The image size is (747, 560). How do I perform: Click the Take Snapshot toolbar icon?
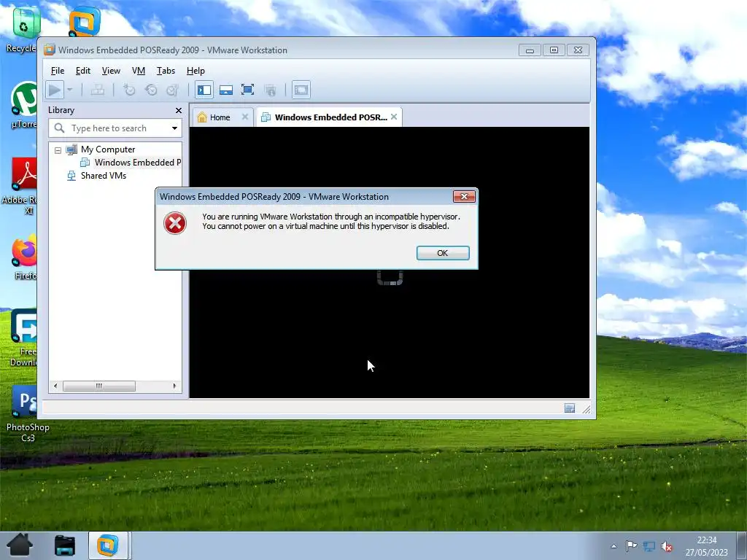point(129,90)
